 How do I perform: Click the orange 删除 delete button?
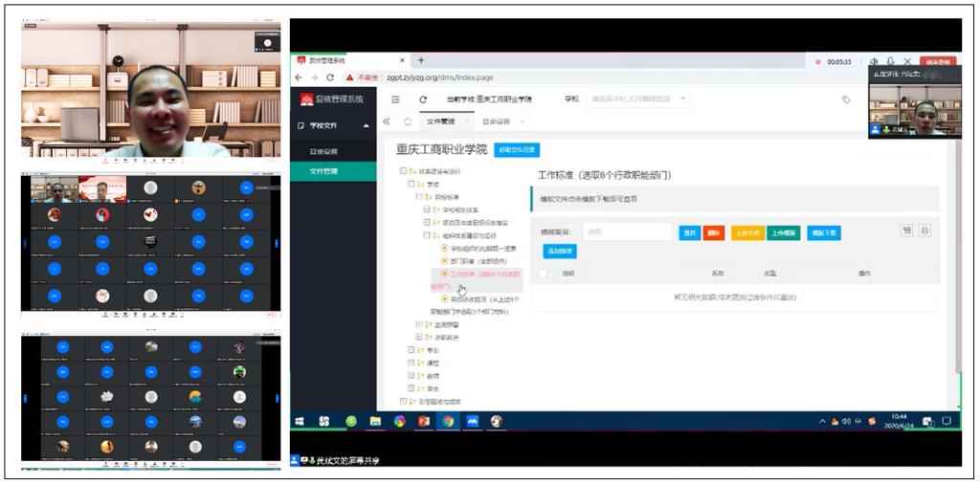[x=714, y=232]
